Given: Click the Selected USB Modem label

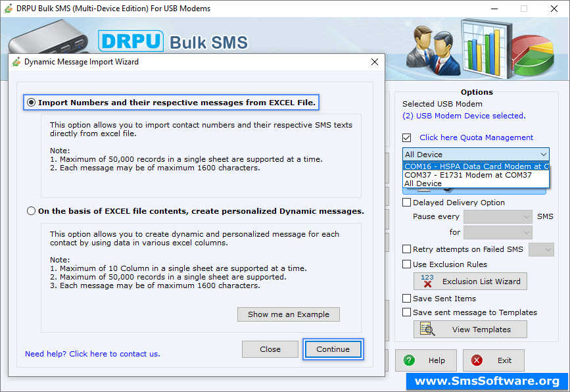Looking at the screenshot, I should point(442,104).
